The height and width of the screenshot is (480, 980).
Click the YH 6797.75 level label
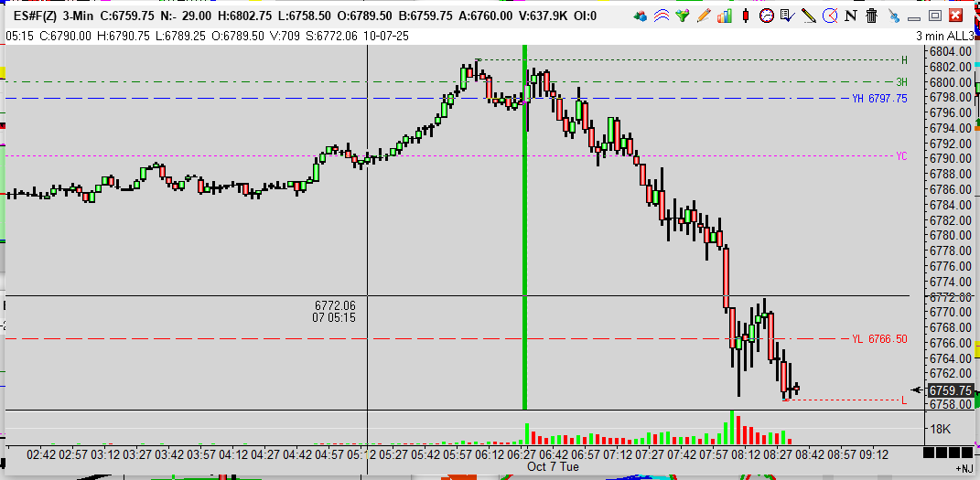point(878,98)
